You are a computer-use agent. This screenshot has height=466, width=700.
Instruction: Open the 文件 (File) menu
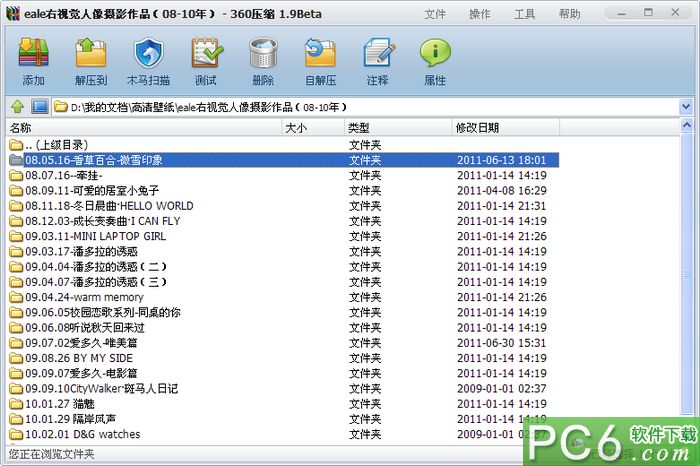435,14
